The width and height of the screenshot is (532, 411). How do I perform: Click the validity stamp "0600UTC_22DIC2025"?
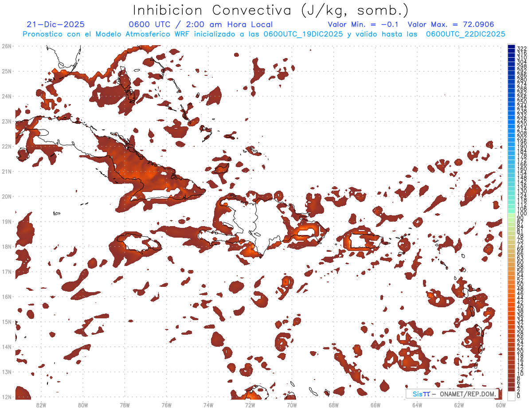click(465, 34)
